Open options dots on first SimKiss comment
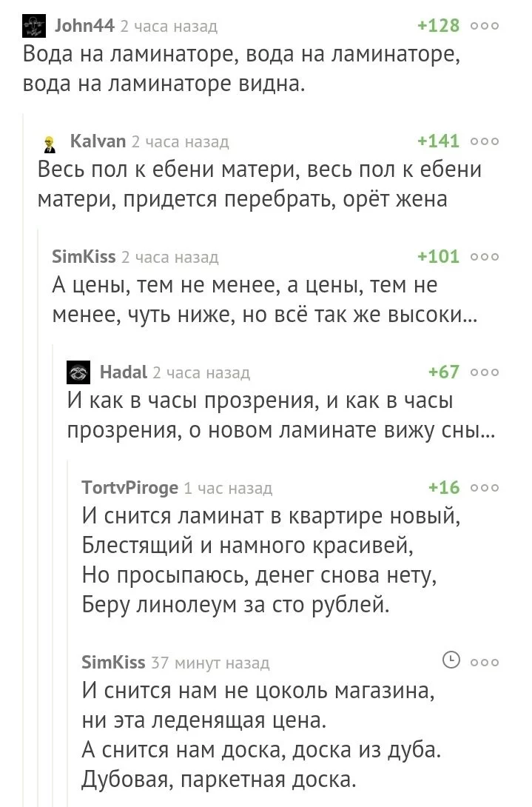Screen dimensions: 532x807 click(x=485, y=257)
